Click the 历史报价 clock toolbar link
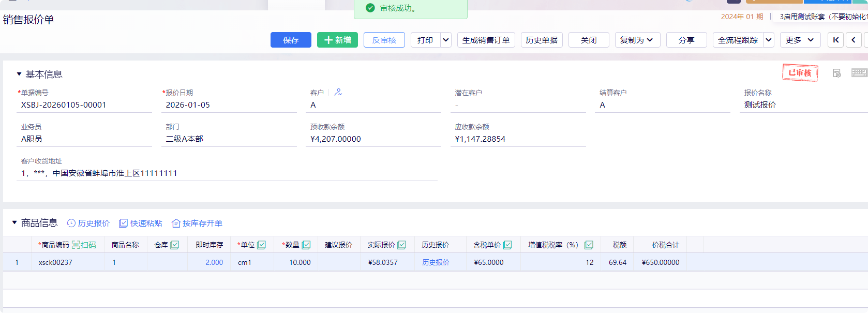868x313 pixels. pyautogui.click(x=88, y=223)
